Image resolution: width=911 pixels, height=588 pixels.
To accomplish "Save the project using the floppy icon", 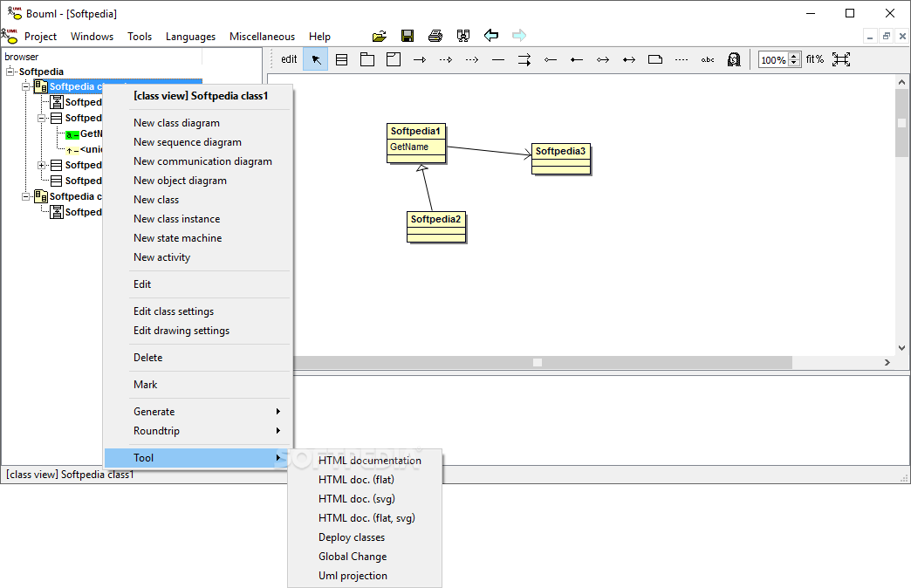I will pos(408,36).
